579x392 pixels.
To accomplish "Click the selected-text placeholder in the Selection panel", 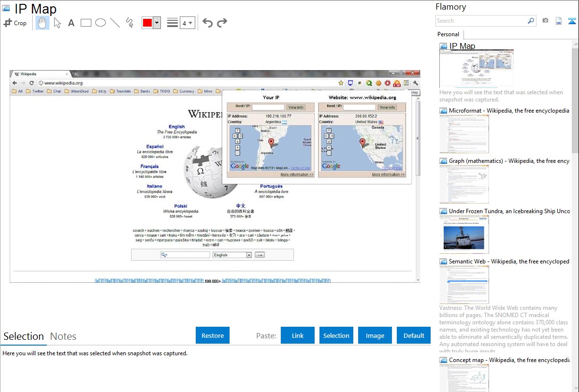I will point(95,353).
